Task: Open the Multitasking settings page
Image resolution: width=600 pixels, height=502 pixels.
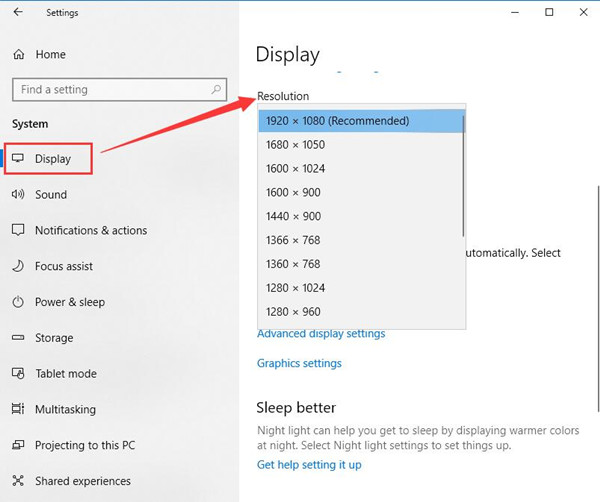Action: click(x=66, y=410)
